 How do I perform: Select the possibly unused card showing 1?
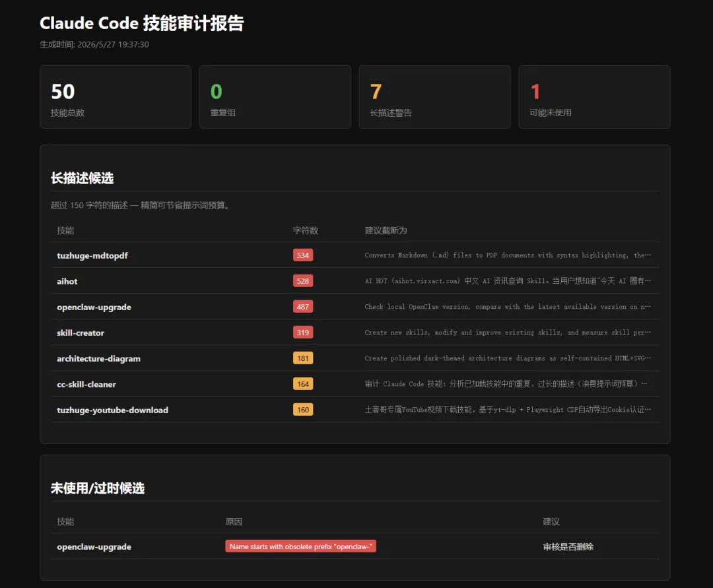(594, 97)
